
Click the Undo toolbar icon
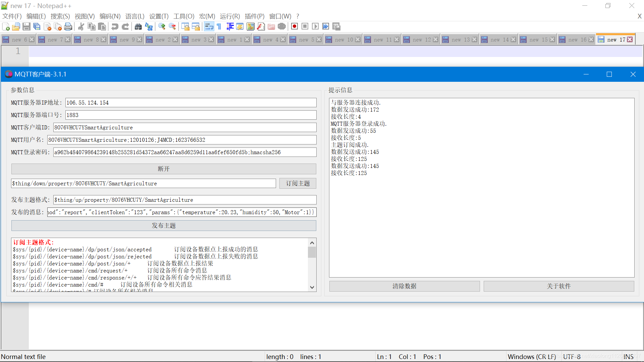115,26
